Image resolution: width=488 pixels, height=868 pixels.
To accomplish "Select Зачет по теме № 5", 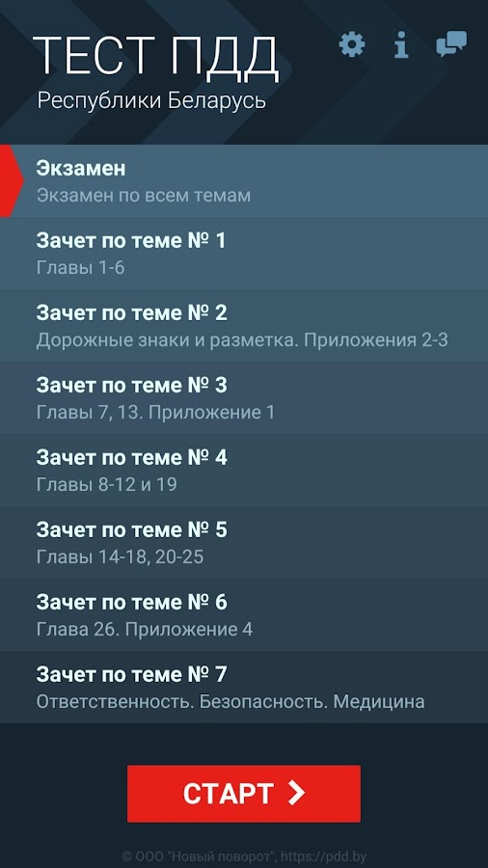I will coord(244,542).
